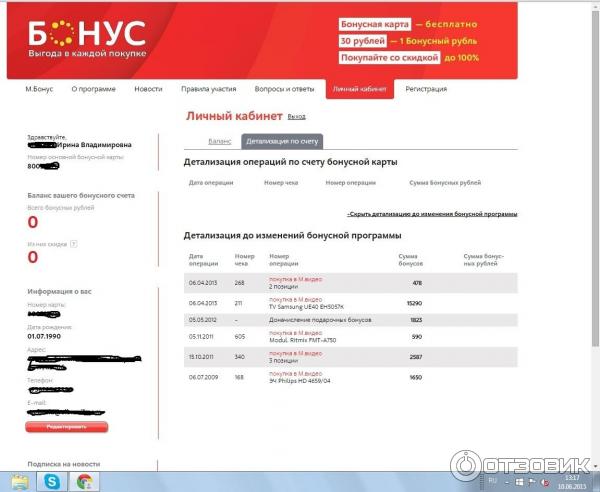
Task: Click the Выход logout link
Action: [296, 117]
